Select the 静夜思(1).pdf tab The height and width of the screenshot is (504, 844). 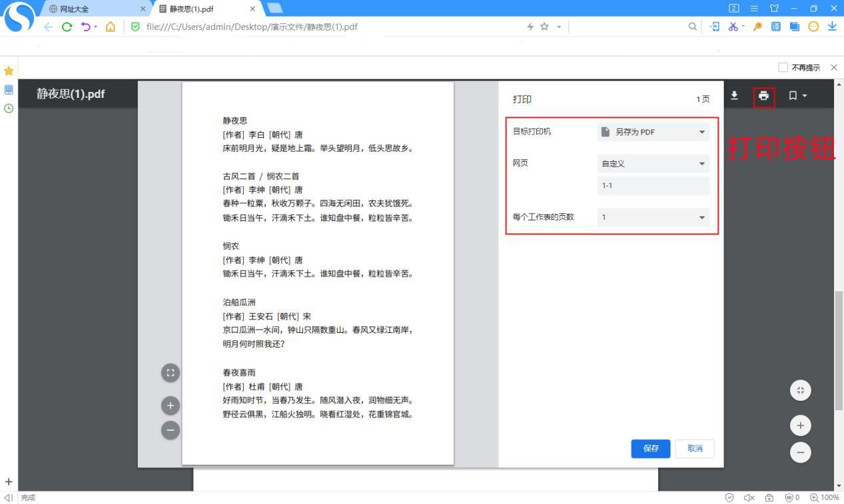click(193, 9)
